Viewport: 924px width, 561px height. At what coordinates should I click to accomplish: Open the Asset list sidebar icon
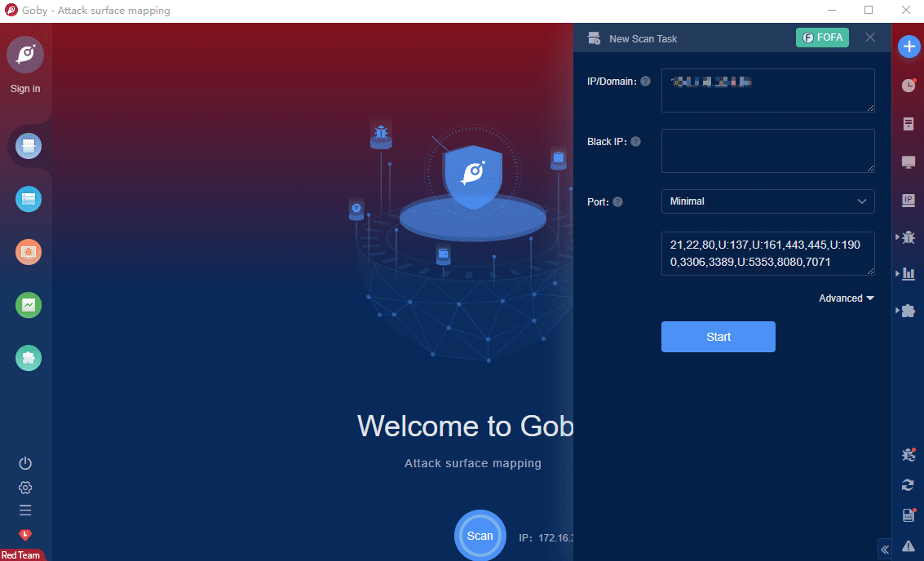pyautogui.click(x=29, y=199)
